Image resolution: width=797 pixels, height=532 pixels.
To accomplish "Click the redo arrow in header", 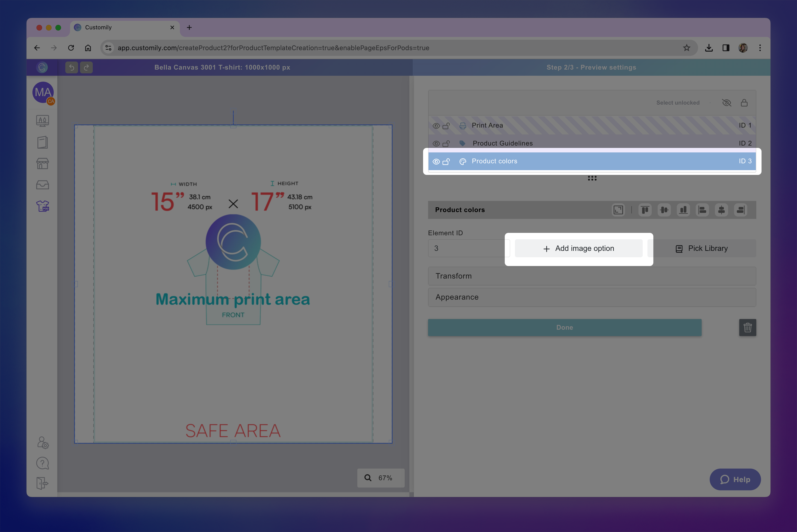I will [86, 67].
